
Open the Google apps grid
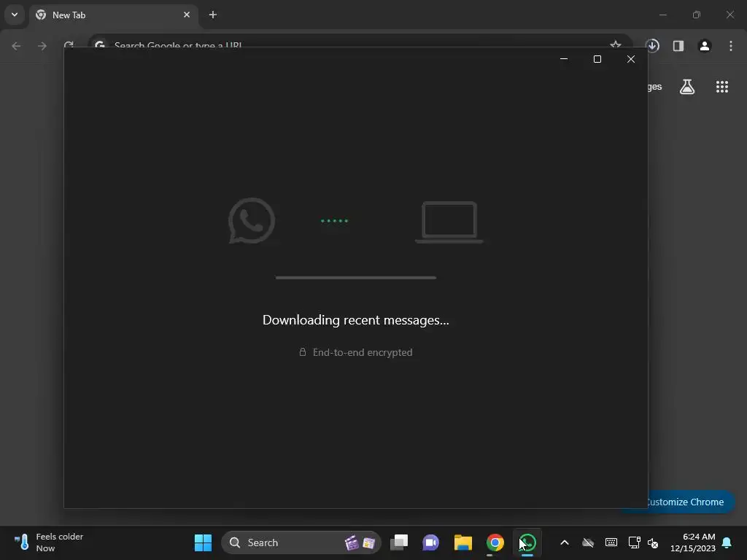722,87
